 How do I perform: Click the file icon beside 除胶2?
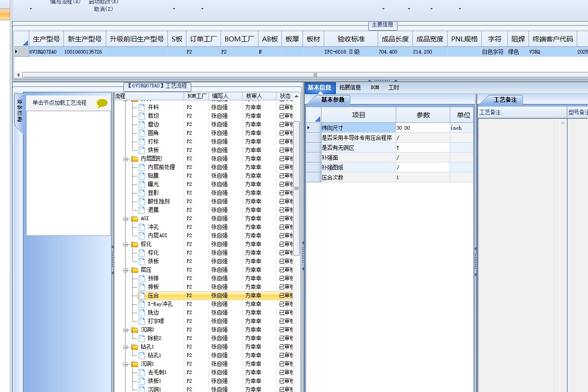(x=142, y=338)
